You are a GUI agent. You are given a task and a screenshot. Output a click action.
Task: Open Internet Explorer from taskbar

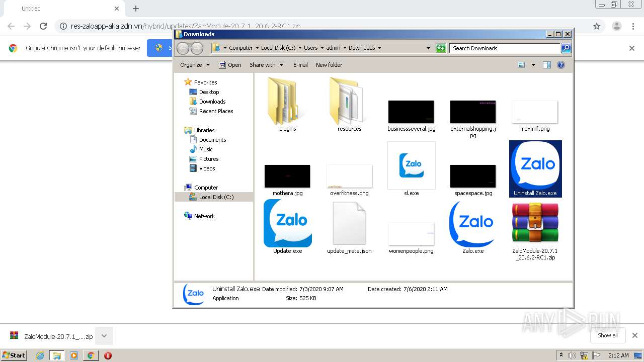pos(40,355)
